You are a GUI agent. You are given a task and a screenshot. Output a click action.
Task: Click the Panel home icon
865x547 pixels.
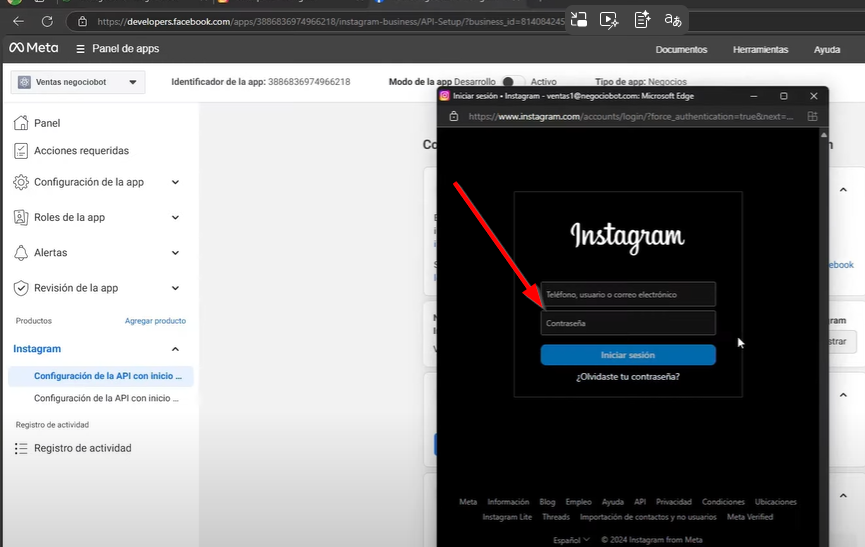[x=21, y=122]
